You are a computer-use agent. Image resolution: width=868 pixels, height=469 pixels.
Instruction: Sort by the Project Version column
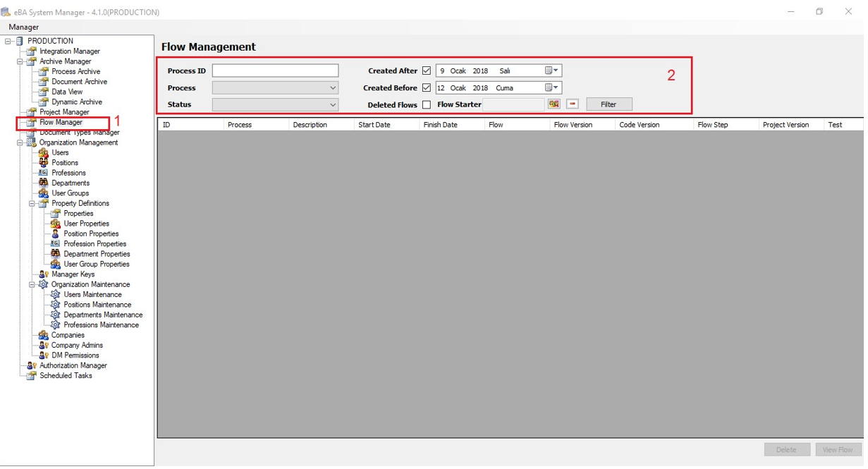(790, 125)
